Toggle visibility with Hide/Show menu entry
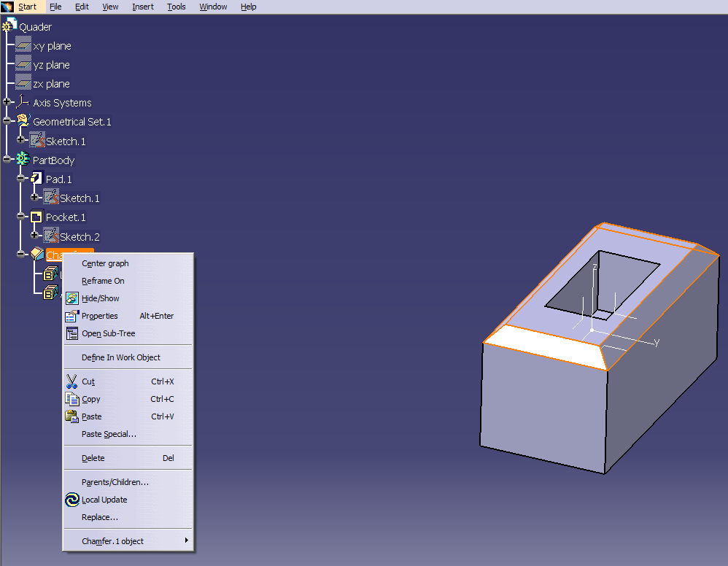Image resolution: width=728 pixels, height=566 pixels. click(101, 298)
